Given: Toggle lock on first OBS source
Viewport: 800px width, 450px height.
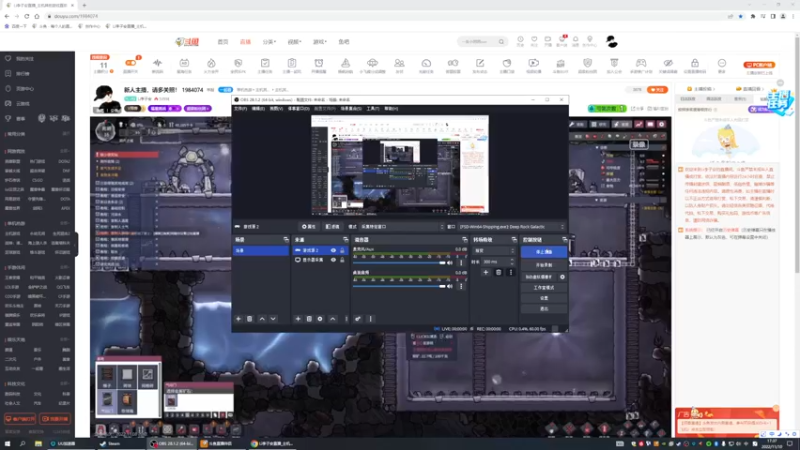Looking at the screenshot, I should click(342, 251).
